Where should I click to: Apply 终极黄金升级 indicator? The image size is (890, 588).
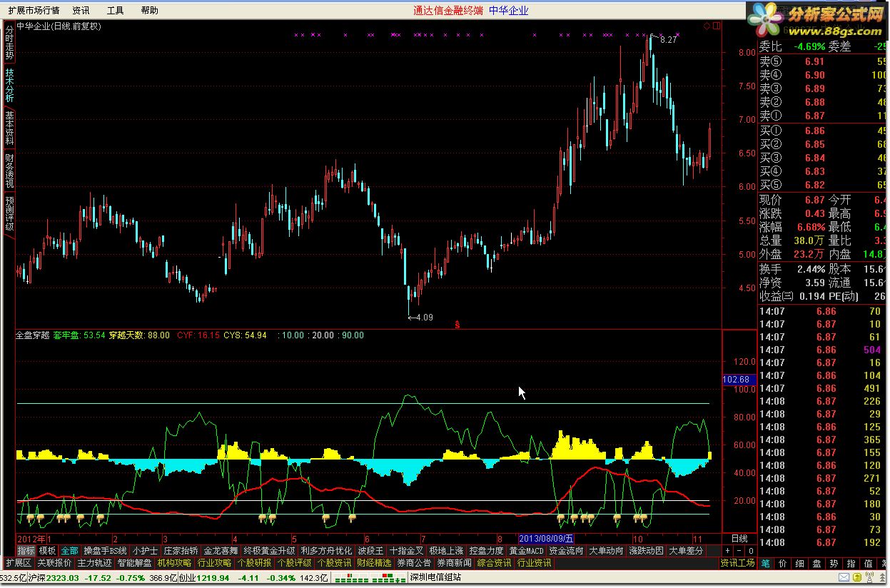(269, 551)
